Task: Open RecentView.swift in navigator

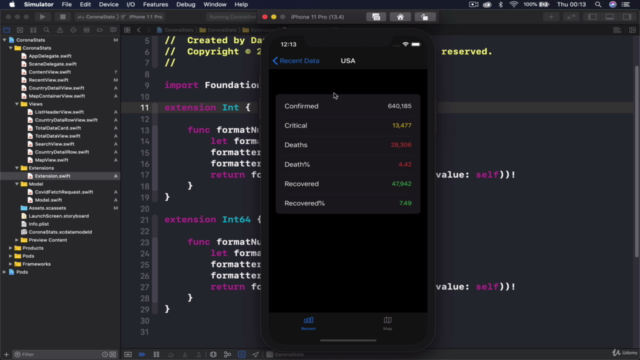Action: coord(48,80)
